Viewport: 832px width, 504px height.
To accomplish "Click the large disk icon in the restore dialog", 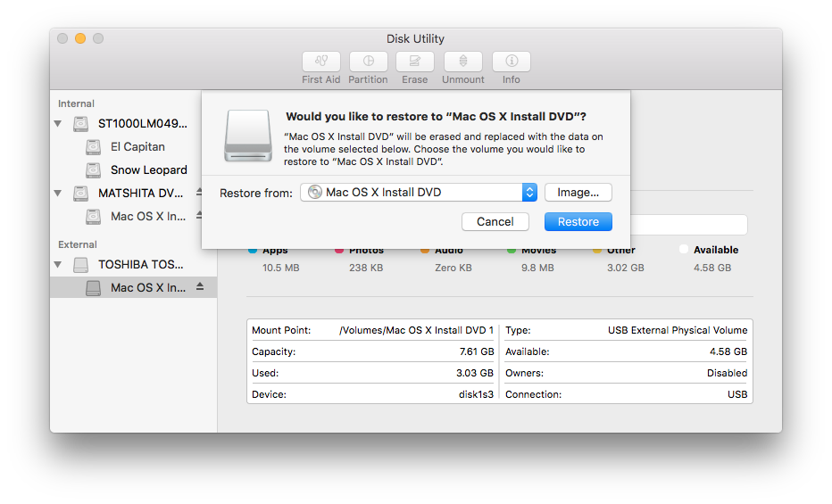I will click(x=248, y=136).
